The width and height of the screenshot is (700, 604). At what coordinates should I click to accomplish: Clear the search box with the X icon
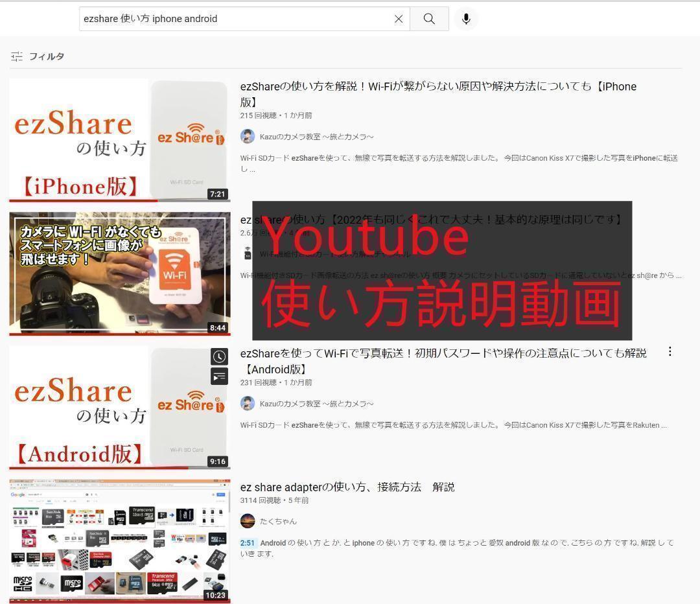(x=398, y=19)
